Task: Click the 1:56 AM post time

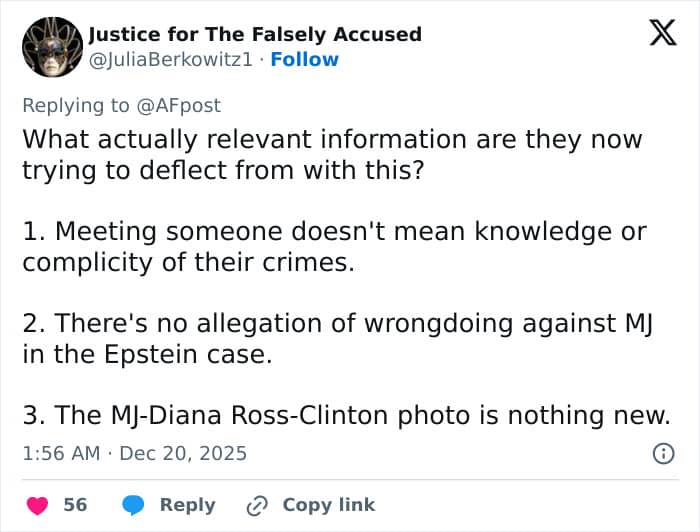Action: [61, 453]
